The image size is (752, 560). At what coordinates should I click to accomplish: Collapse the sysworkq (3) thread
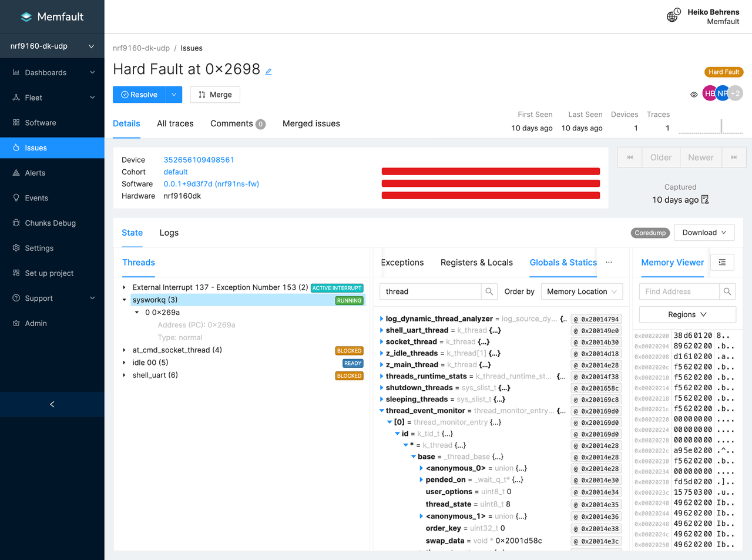125,300
